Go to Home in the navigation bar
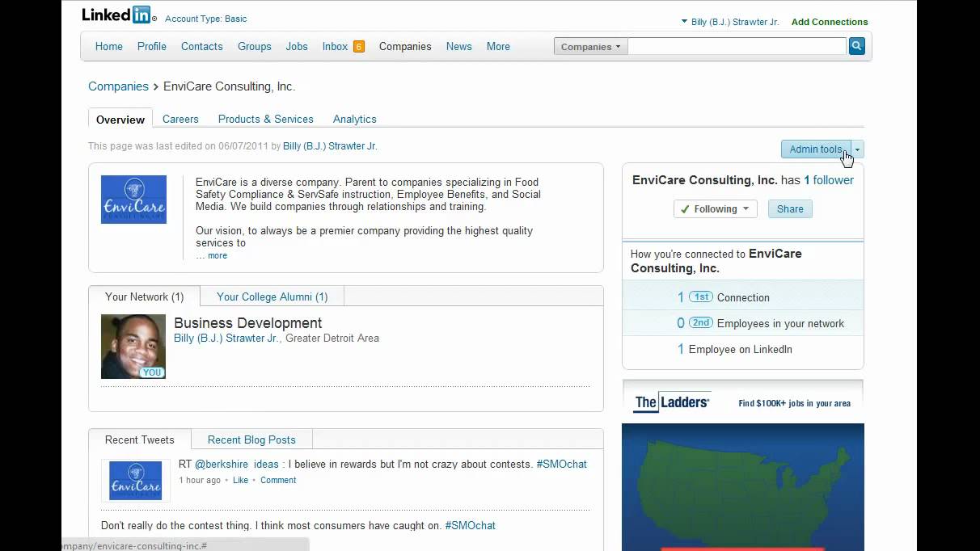 point(109,47)
